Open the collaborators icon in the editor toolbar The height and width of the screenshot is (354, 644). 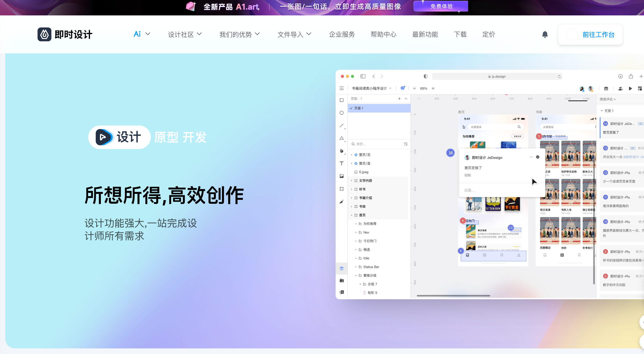click(620, 88)
